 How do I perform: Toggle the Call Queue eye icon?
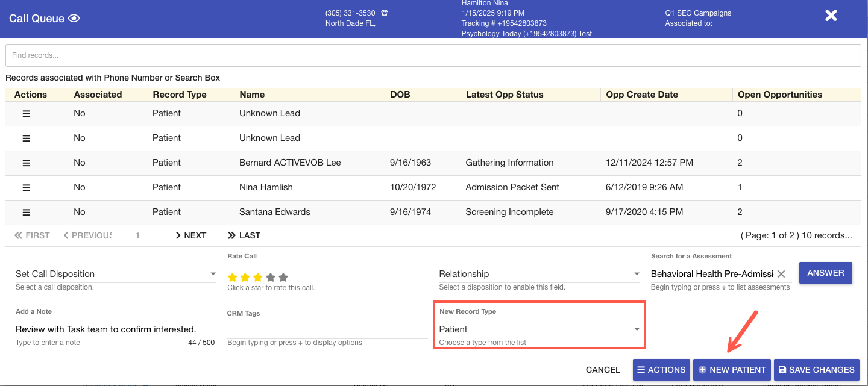[x=74, y=18]
